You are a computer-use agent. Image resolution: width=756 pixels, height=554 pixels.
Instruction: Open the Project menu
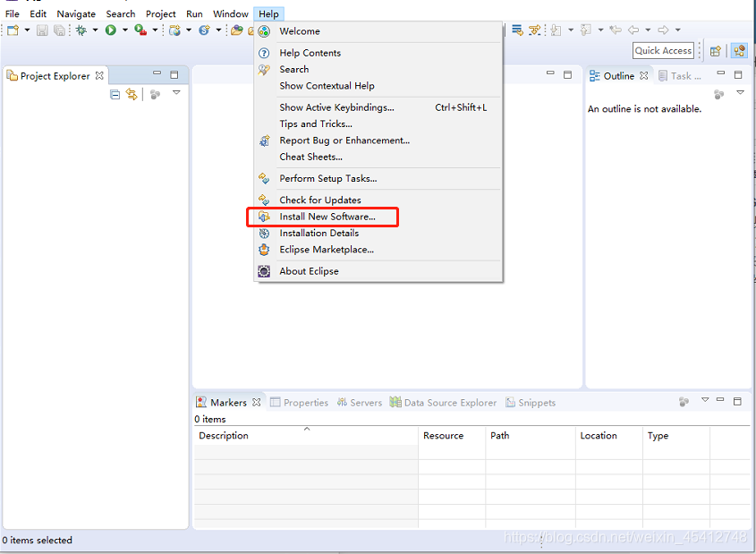[160, 14]
